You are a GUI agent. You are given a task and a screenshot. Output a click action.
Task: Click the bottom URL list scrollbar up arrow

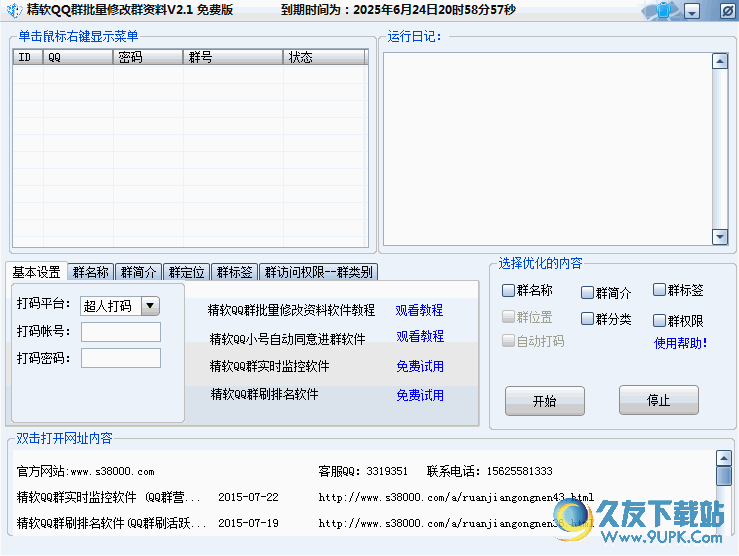coord(723,458)
